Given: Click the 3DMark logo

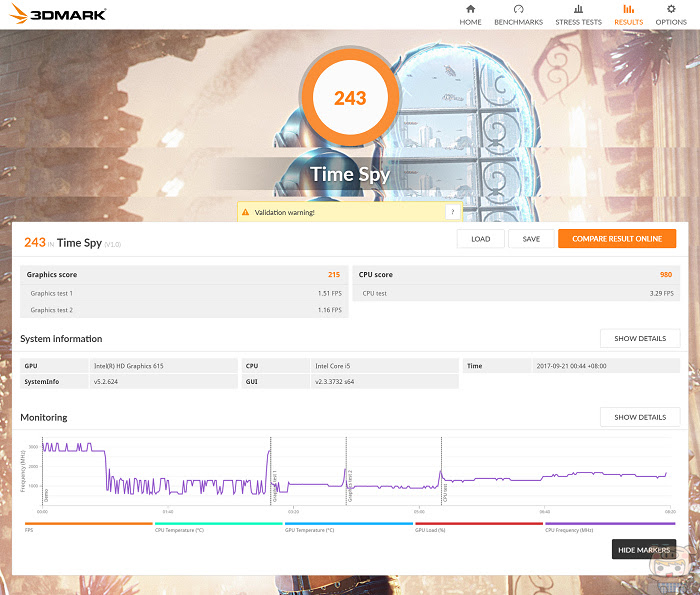Looking at the screenshot, I should (x=58, y=13).
